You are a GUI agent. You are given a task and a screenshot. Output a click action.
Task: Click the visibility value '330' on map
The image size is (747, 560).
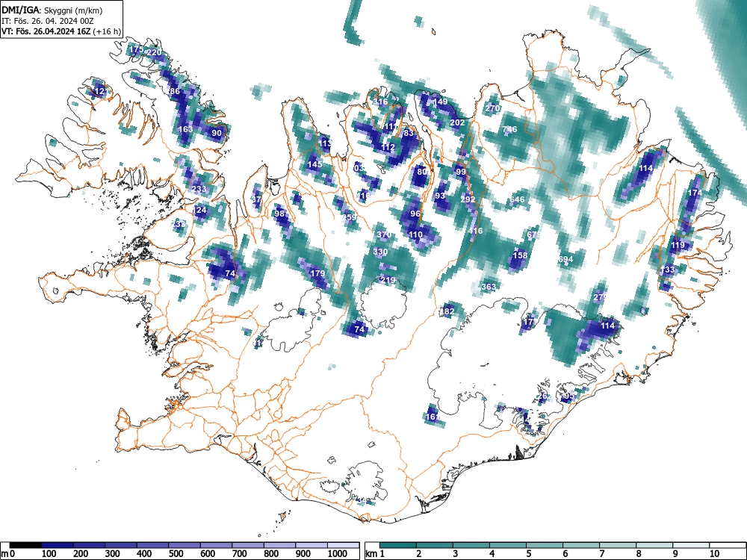pyautogui.click(x=380, y=252)
